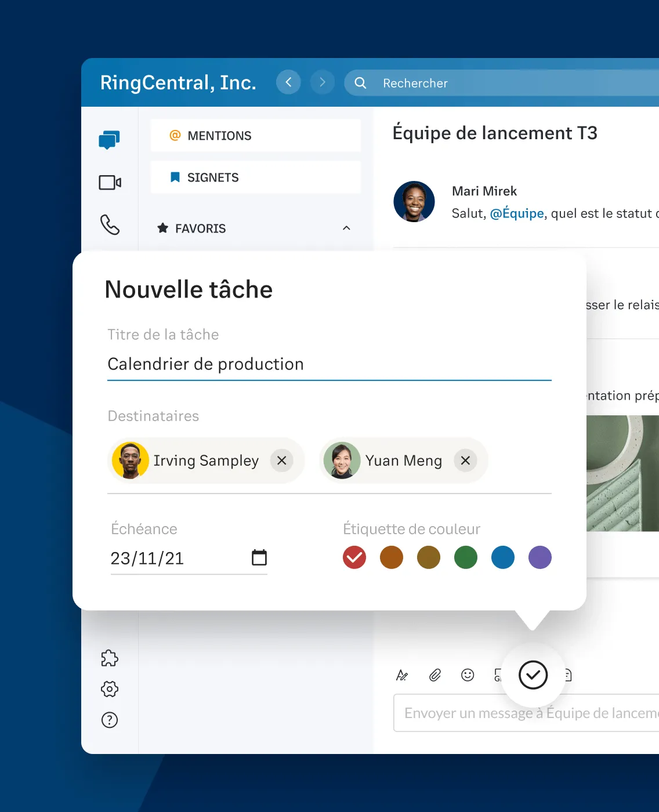This screenshot has width=659, height=812.
Task: Open the Apps puzzle icon
Action: point(109,658)
